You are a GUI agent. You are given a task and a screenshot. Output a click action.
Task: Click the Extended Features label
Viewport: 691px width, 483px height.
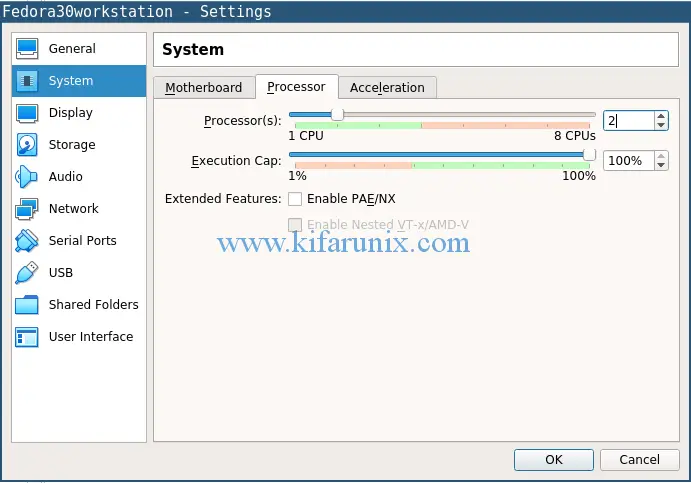(x=223, y=199)
